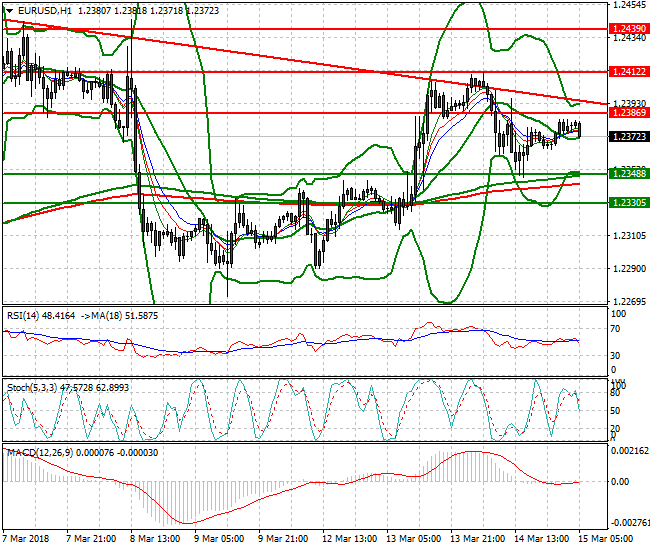
Task: Select the 1.23305 green support label
Action: point(629,203)
